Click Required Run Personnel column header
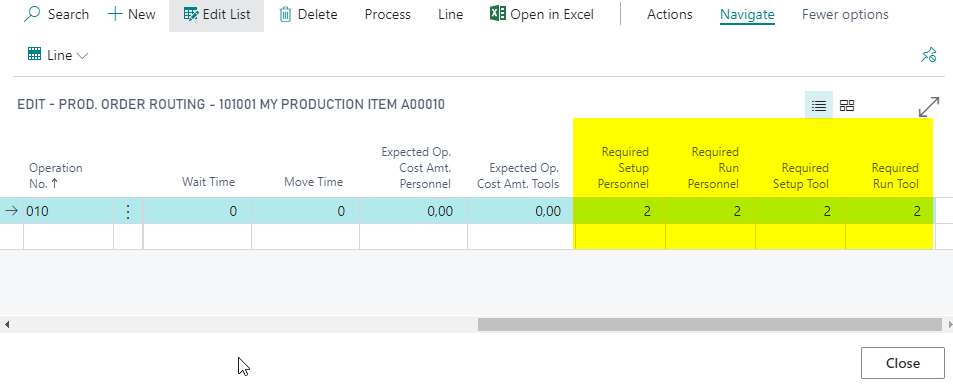Image resolution: width=953 pixels, height=384 pixels. [714, 168]
